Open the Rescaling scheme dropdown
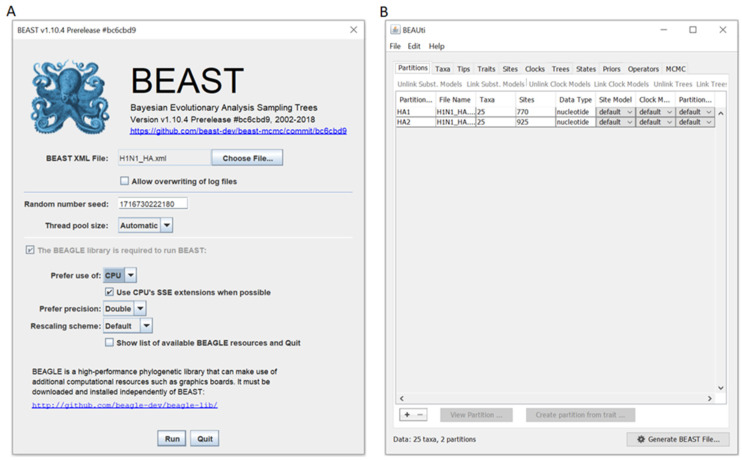 click(x=146, y=326)
